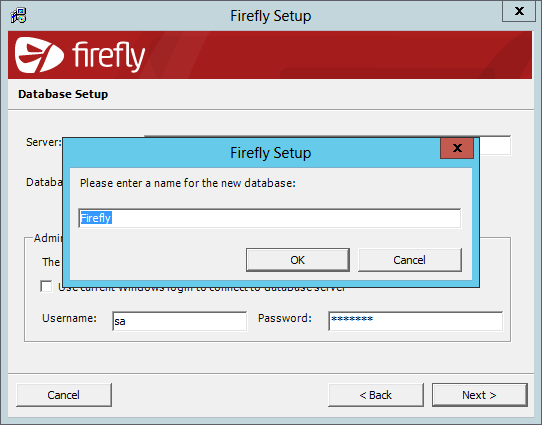Click the Database Setup heading
The height and width of the screenshot is (425, 542).
tap(63, 94)
